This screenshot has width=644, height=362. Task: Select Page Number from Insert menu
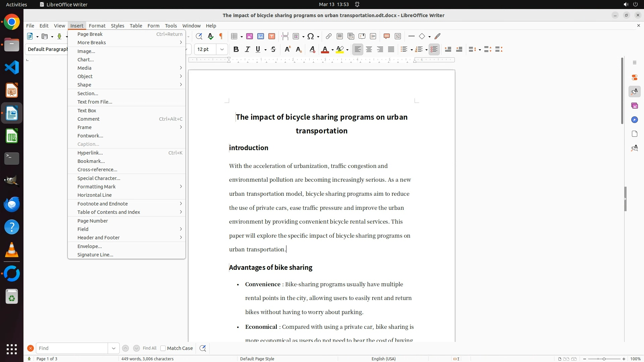coord(93,221)
